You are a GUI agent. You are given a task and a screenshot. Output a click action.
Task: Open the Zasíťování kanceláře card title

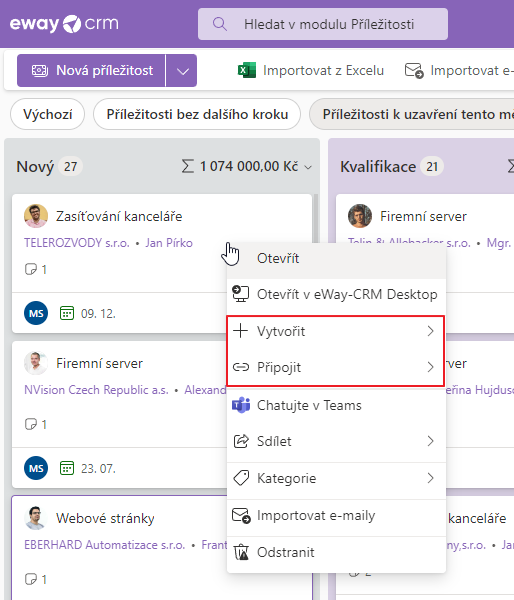click(x=119, y=216)
